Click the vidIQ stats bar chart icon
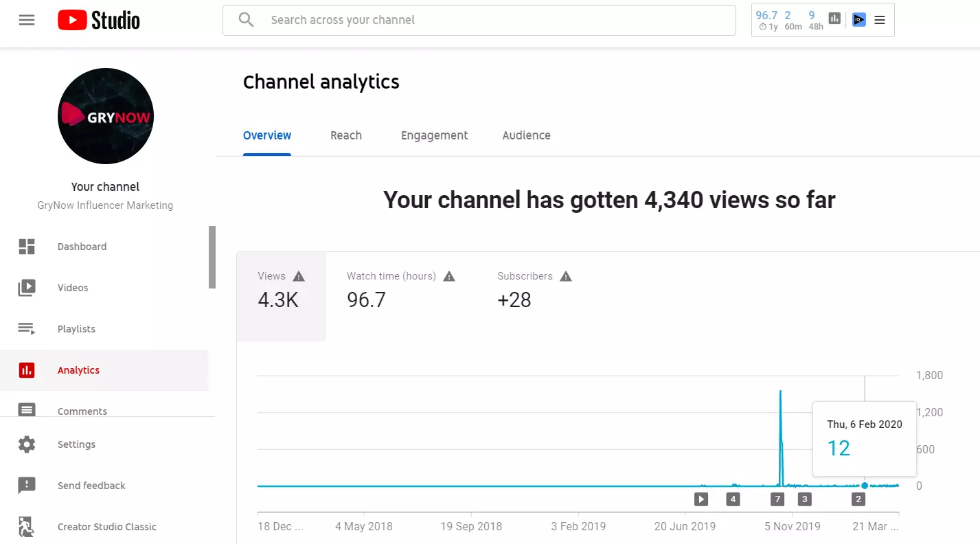Screen dimensions: 980x544 [834, 19]
